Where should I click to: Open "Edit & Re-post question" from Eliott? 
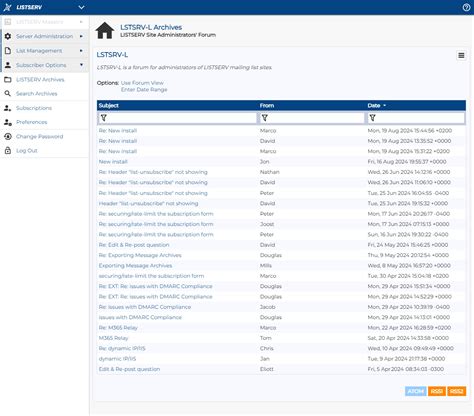(129, 369)
